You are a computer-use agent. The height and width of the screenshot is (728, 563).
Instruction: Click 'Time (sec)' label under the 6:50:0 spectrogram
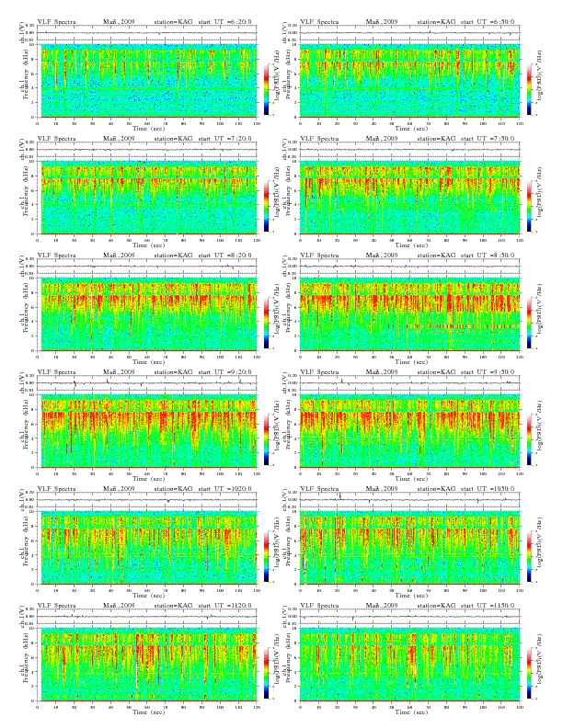point(411,128)
